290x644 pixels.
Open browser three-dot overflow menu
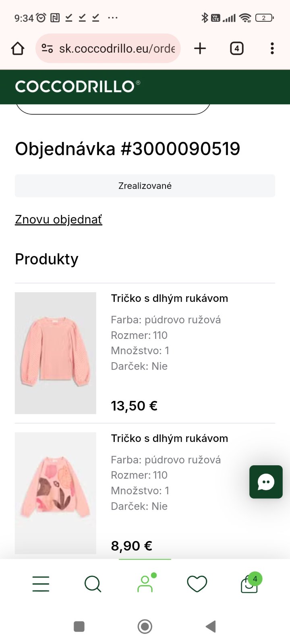coord(272,49)
